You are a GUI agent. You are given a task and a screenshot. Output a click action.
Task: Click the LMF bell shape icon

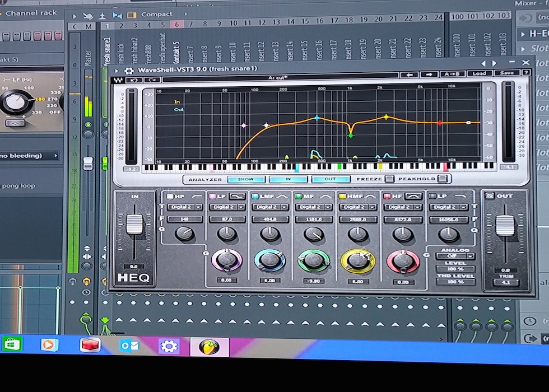pyautogui.click(x=282, y=197)
